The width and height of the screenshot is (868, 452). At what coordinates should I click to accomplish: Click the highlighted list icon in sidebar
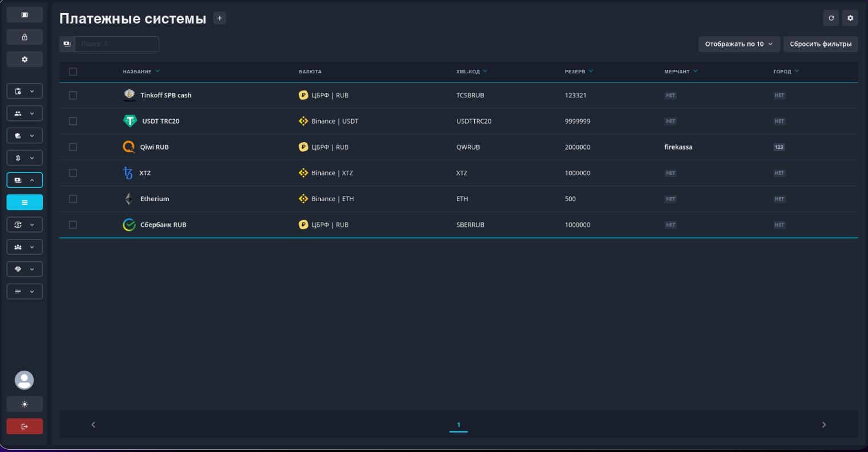(x=25, y=202)
